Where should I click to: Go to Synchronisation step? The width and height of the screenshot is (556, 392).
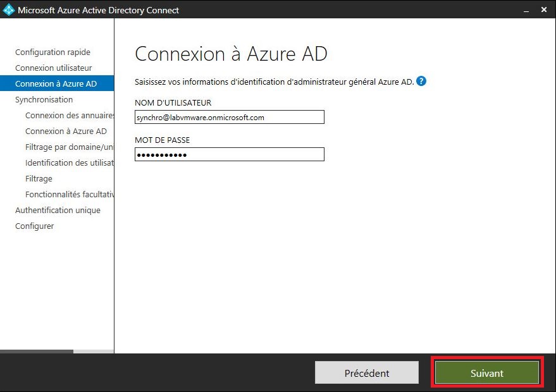(x=44, y=100)
